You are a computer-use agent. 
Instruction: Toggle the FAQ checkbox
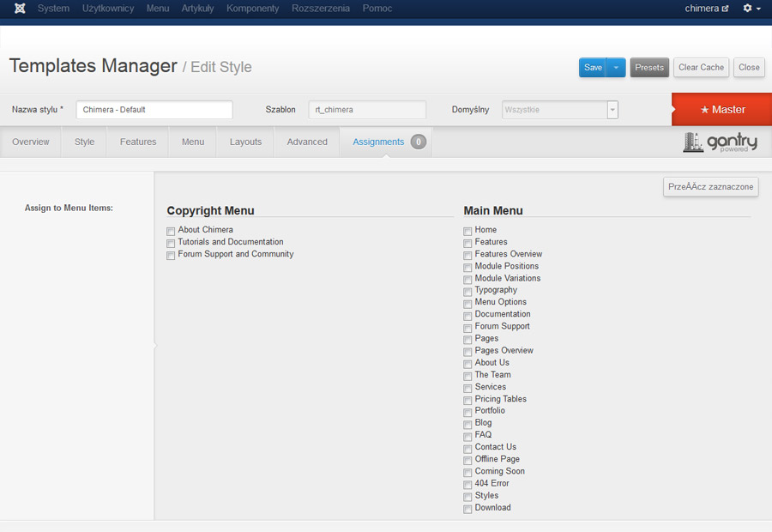(467, 437)
